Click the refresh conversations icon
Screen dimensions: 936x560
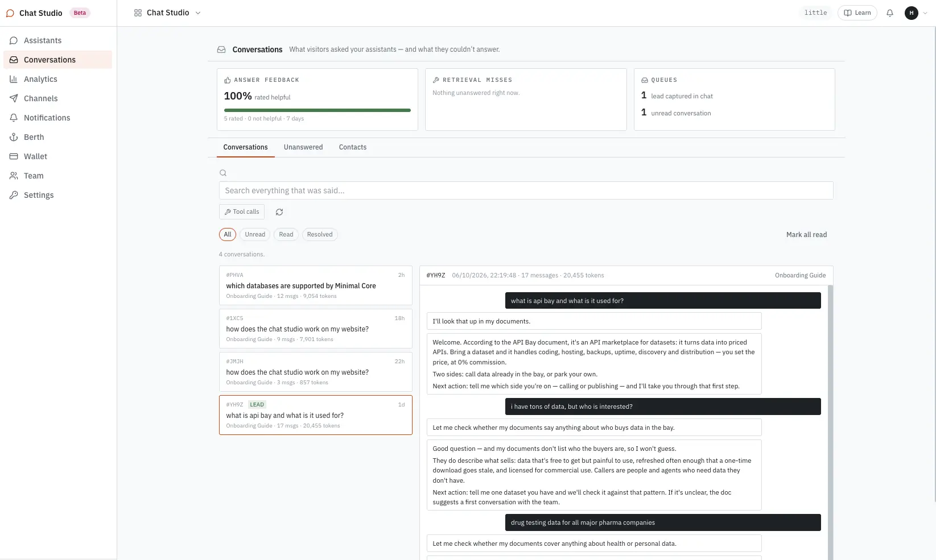[x=279, y=212]
